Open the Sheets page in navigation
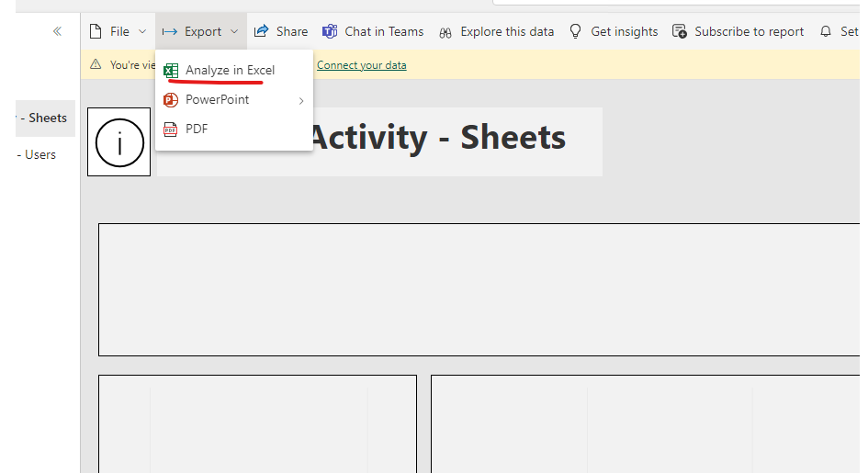 pyautogui.click(x=45, y=118)
